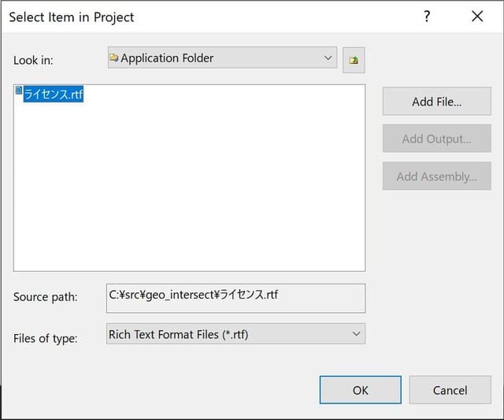Select the ライセンス.rtf file name
This screenshot has width=504, height=420.
(x=54, y=95)
